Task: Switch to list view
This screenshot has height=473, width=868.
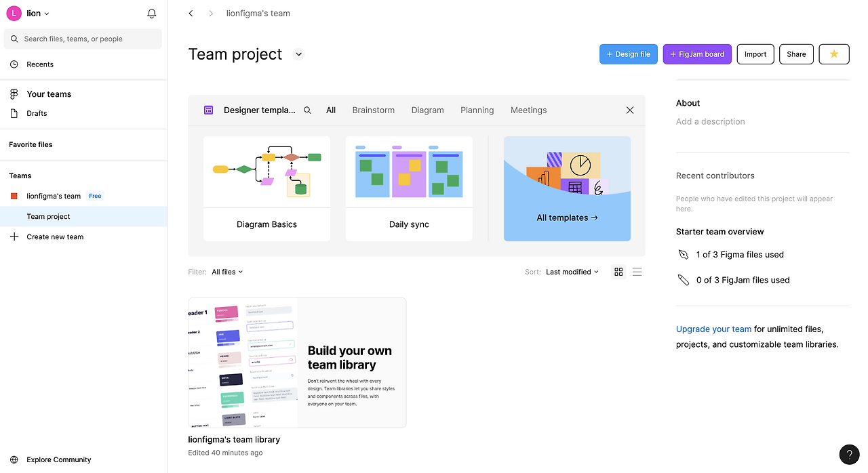Action: pos(637,272)
